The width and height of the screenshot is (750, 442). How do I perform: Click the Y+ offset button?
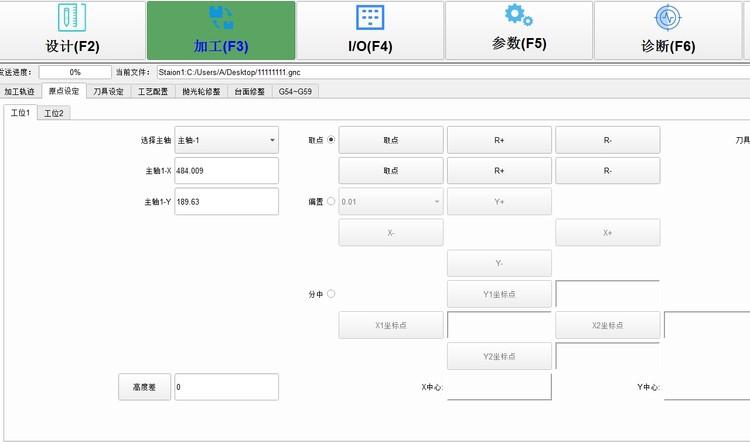(x=499, y=202)
